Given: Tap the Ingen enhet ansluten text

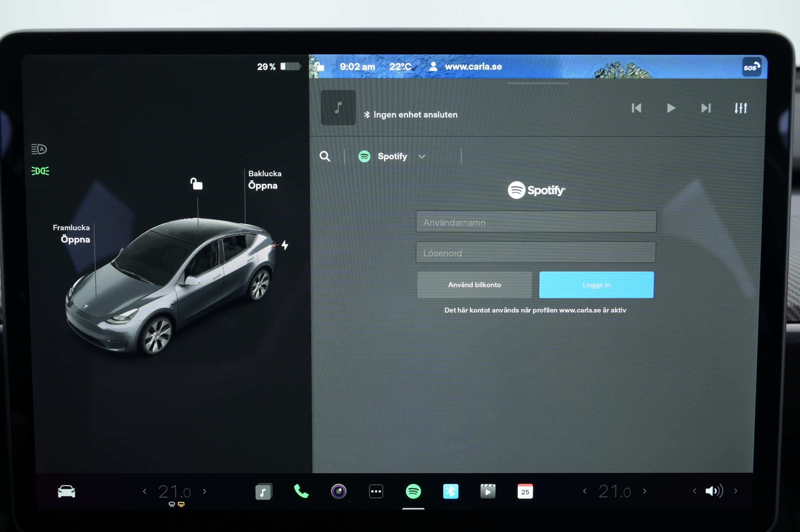Looking at the screenshot, I should pyautogui.click(x=415, y=115).
